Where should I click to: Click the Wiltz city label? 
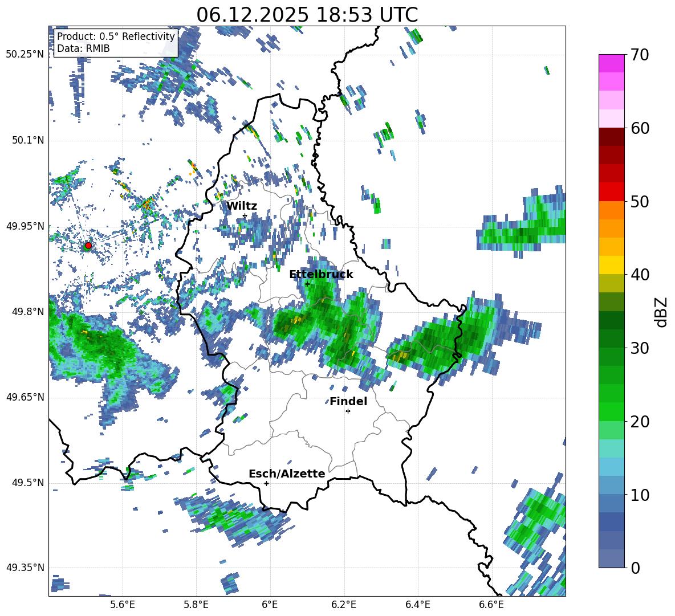pyautogui.click(x=242, y=206)
